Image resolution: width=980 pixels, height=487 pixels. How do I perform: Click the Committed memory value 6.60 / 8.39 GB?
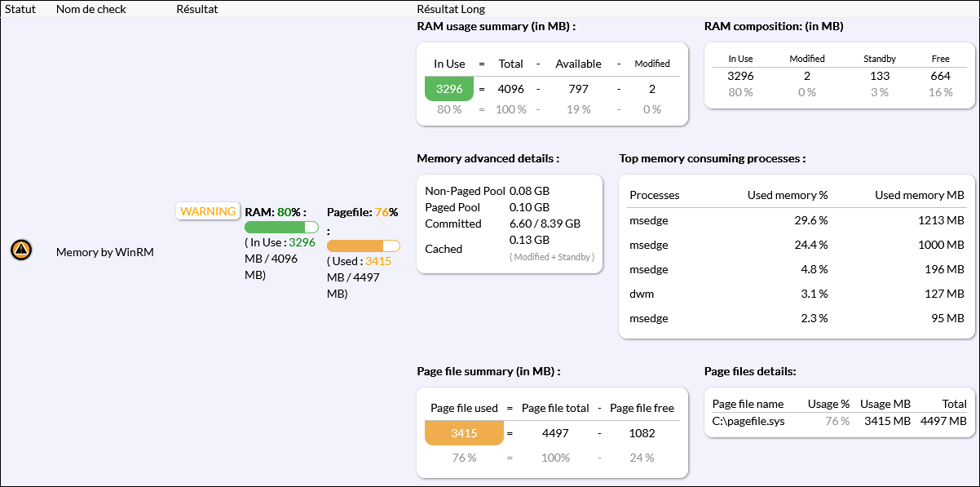tap(545, 224)
